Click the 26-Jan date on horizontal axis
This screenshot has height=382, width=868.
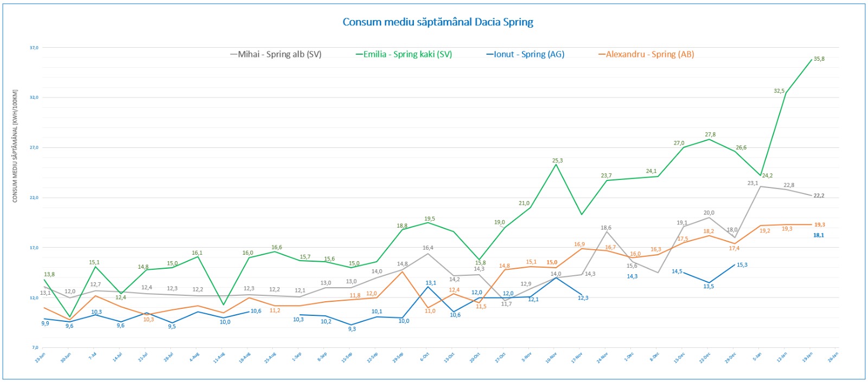point(833,357)
